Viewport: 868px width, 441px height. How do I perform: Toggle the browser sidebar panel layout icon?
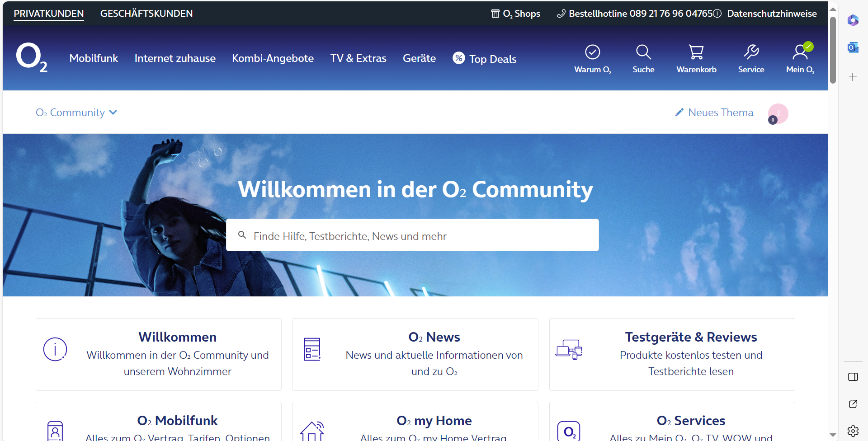coord(853,377)
